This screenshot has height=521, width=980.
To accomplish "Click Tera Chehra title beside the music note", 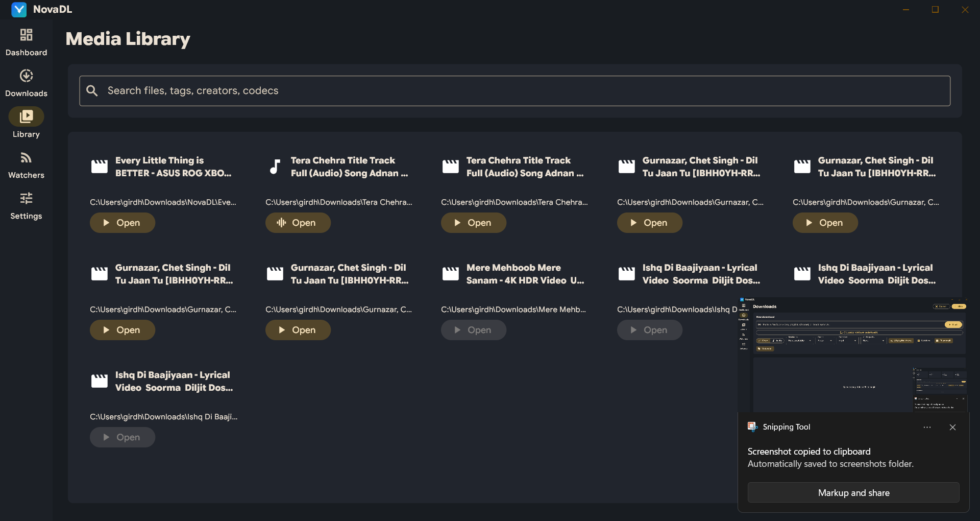I will click(x=350, y=167).
